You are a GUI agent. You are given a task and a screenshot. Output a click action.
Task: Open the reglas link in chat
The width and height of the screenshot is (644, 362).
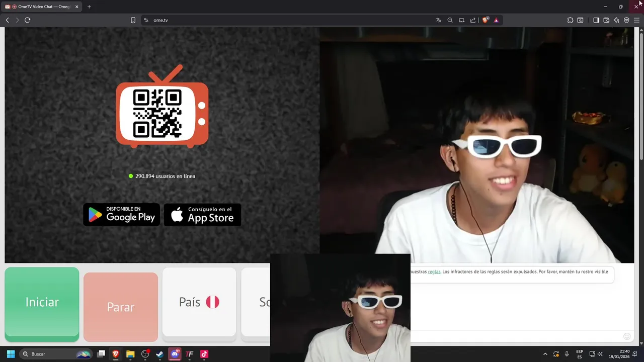tap(434, 271)
